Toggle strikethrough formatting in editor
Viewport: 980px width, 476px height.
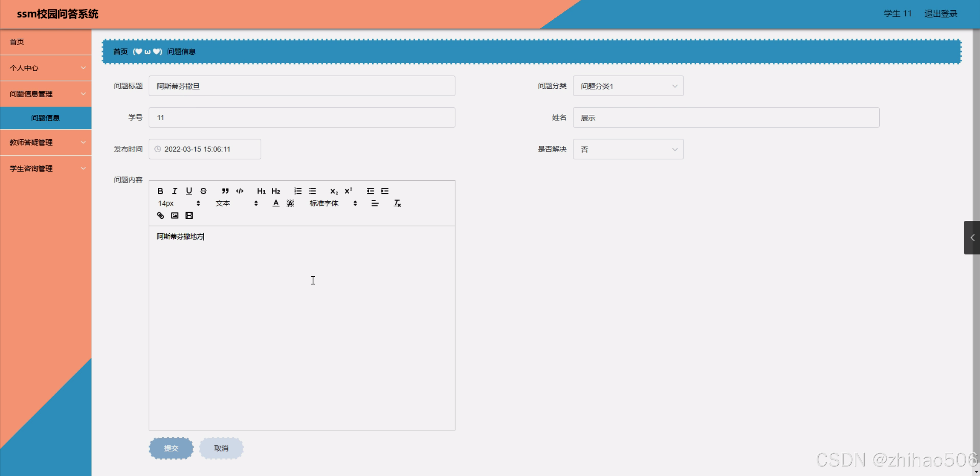(x=203, y=191)
